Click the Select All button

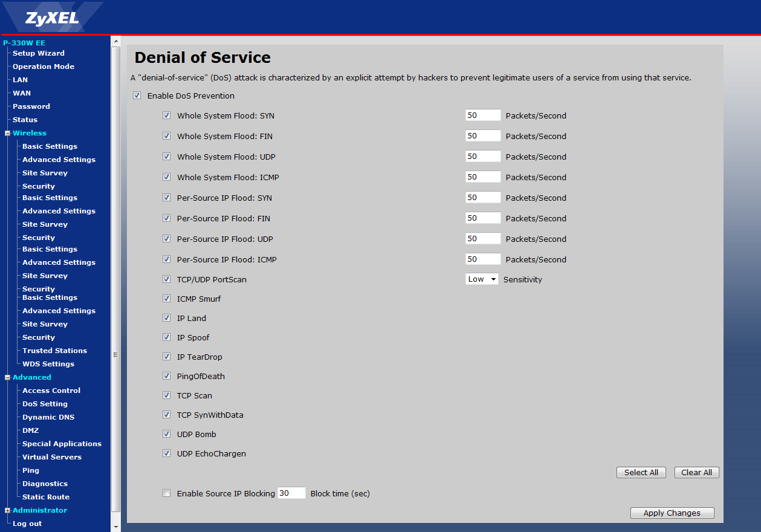[641, 473]
